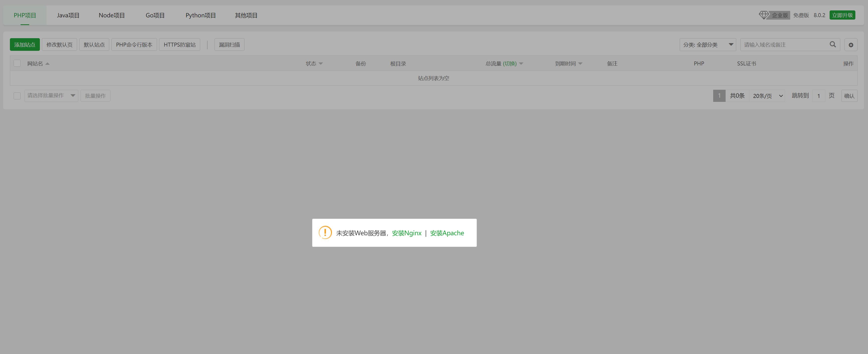This screenshot has height=354, width=868.
Task: Switch to the Java项目 tab
Action: click(x=68, y=15)
